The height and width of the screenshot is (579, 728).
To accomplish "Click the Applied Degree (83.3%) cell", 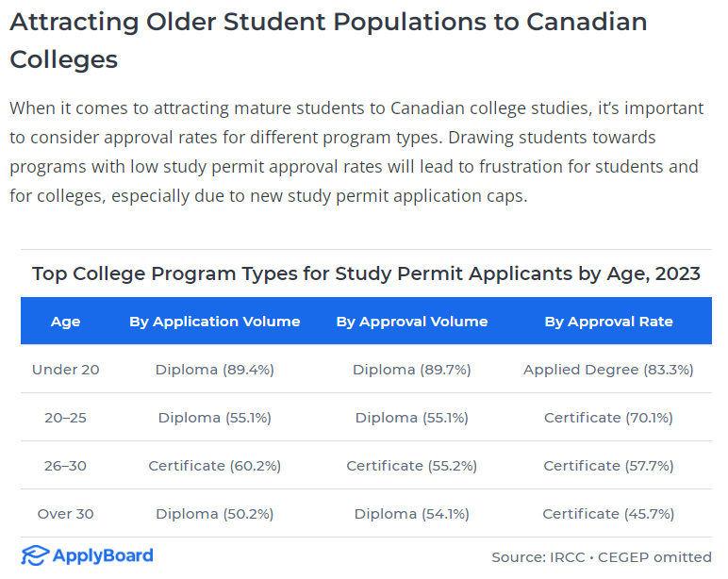I will click(609, 370).
